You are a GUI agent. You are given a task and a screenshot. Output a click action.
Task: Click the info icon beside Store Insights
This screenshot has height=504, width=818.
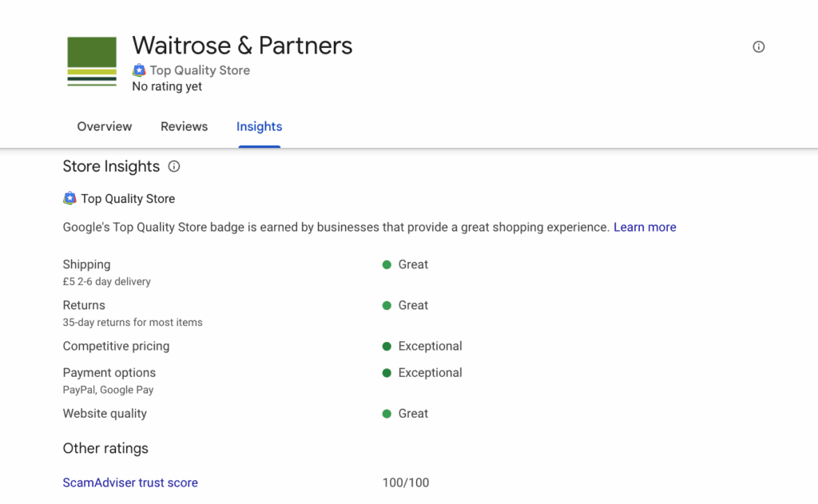coord(173,166)
